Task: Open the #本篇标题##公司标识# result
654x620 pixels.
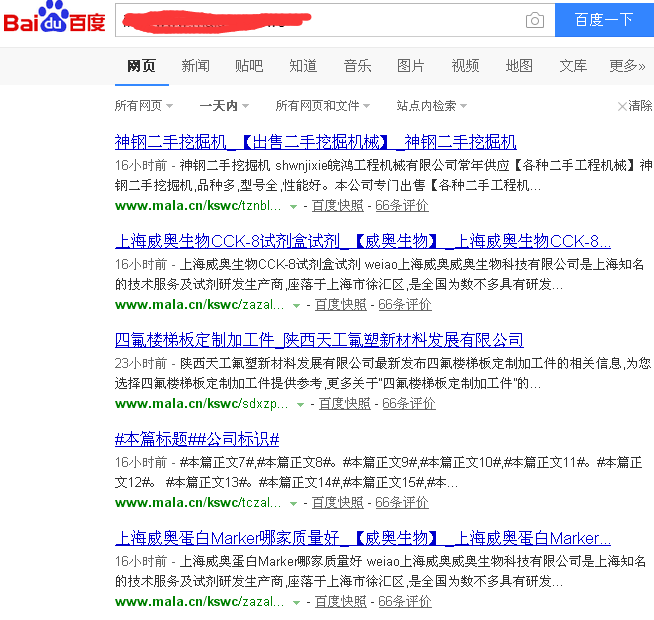Action: pyautogui.click(x=197, y=439)
